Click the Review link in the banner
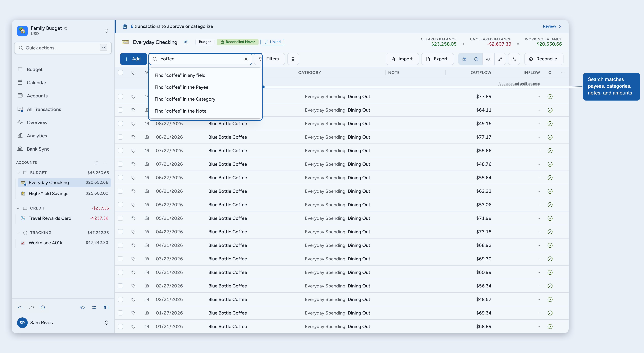 pyautogui.click(x=552, y=26)
